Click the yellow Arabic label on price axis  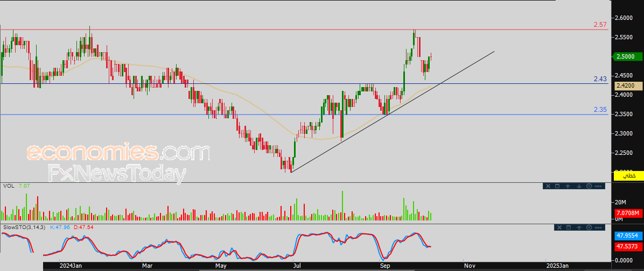tap(628, 176)
